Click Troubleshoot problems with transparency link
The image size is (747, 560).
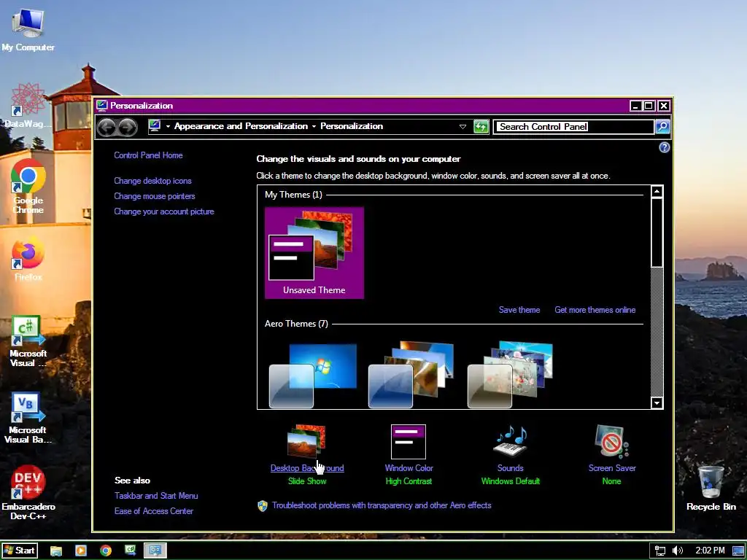[x=382, y=505]
